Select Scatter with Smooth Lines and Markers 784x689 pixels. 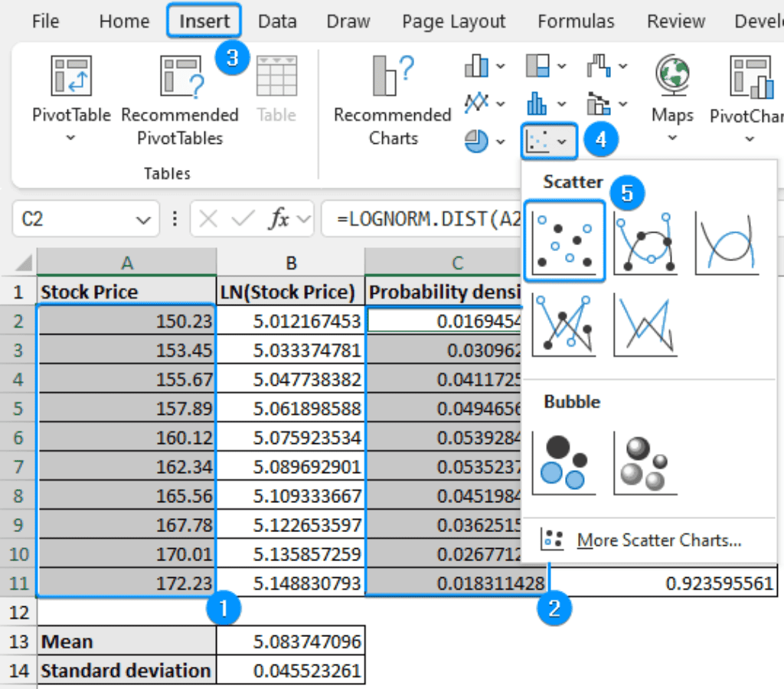tap(645, 241)
